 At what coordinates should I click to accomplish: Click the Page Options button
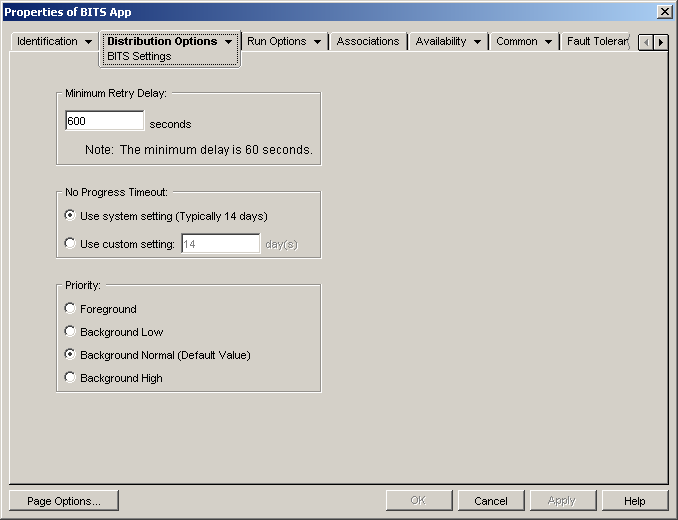(64, 501)
